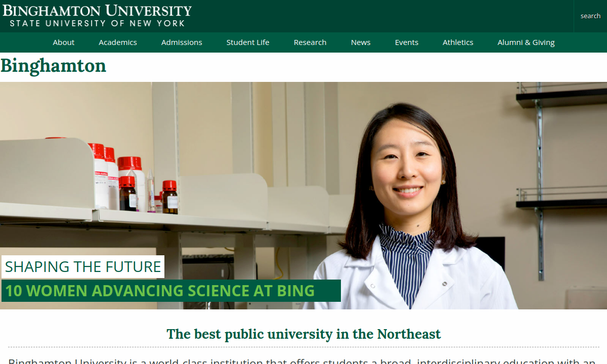Select Admissions in the navigation bar
Screen dimensions: 607x364
point(182,42)
